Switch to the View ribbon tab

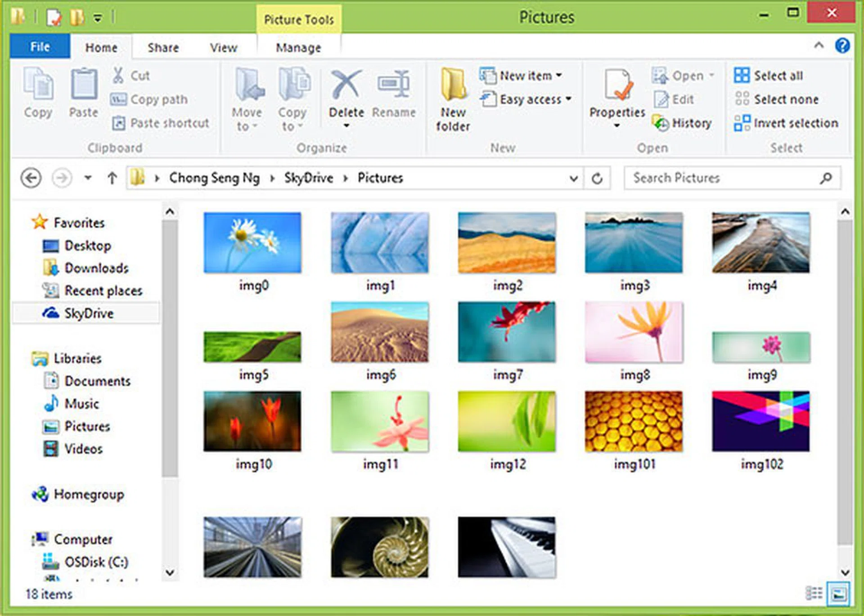click(x=223, y=48)
